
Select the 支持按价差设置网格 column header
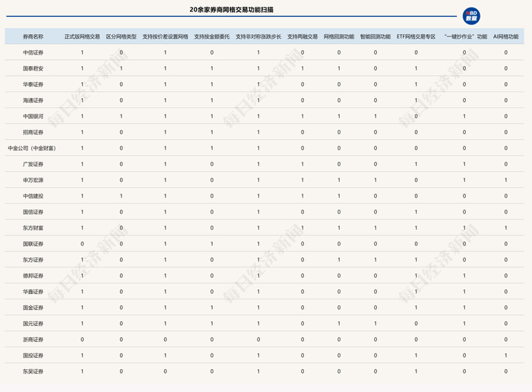[165, 36]
